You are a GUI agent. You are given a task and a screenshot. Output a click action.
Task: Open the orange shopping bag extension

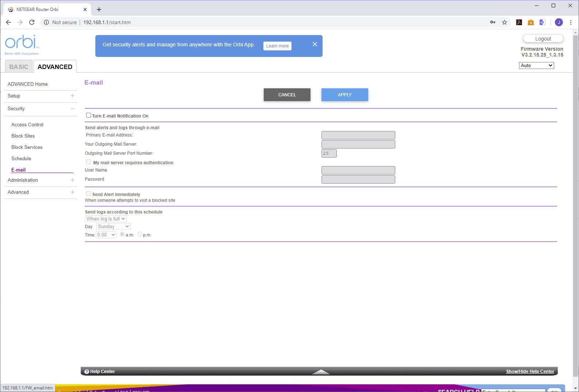[531, 22]
